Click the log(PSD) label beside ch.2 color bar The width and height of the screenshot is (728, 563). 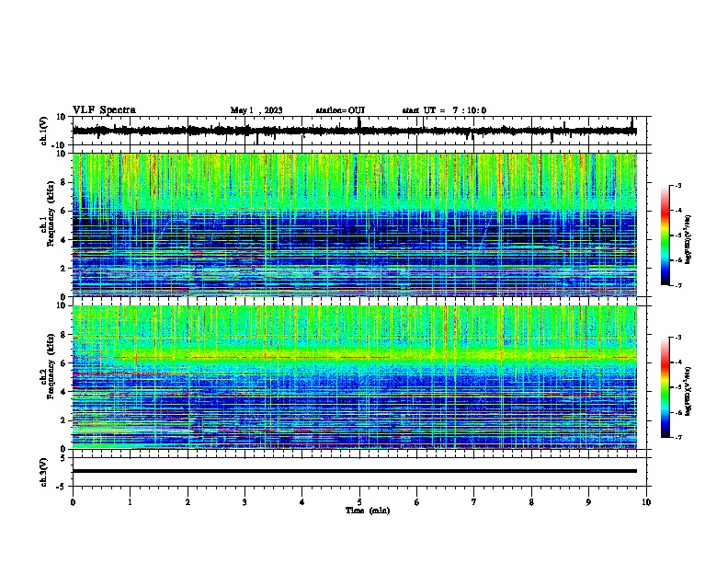(688, 391)
